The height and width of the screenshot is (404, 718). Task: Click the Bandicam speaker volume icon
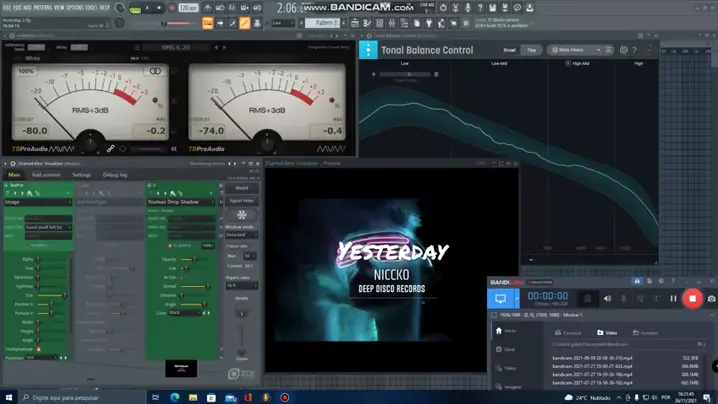607,298
